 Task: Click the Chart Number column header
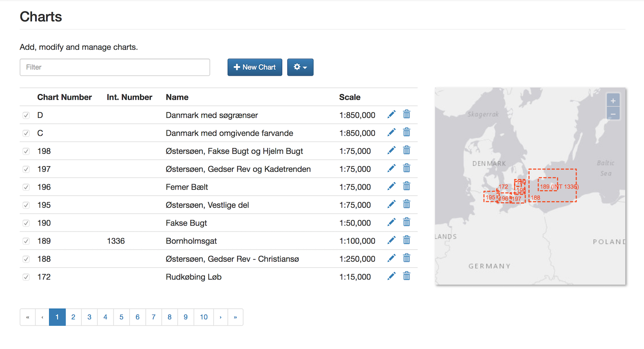(64, 97)
